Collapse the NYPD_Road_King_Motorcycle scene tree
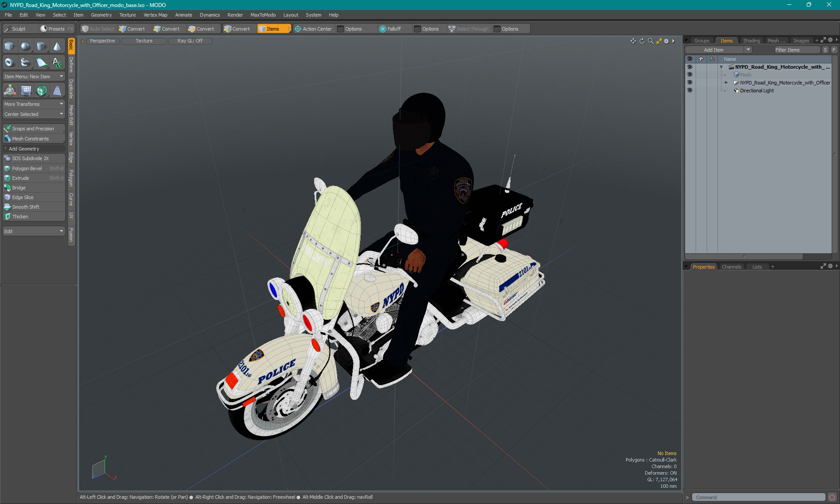Screen dimensions: 840x504 coord(721,67)
